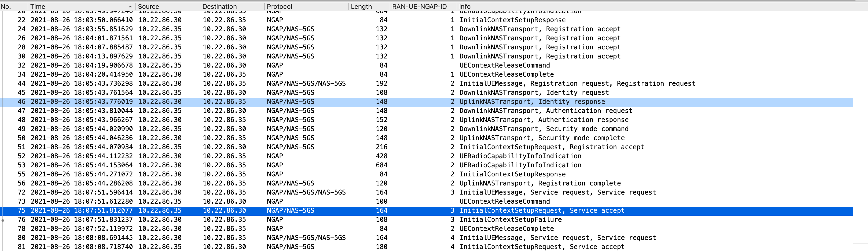Click the No. column header
Image resolution: width=868 pixels, height=251 pixels.
click(x=7, y=6)
